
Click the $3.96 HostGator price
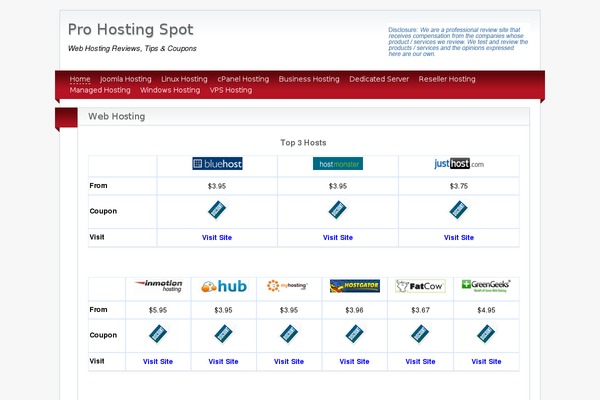click(x=354, y=310)
